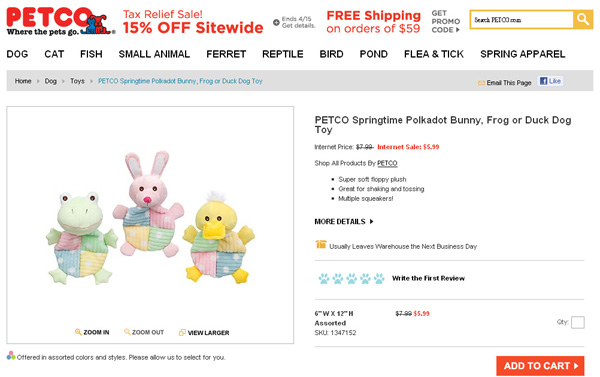Click the magnifying glass search icon
The image size is (600, 377).
(582, 19)
